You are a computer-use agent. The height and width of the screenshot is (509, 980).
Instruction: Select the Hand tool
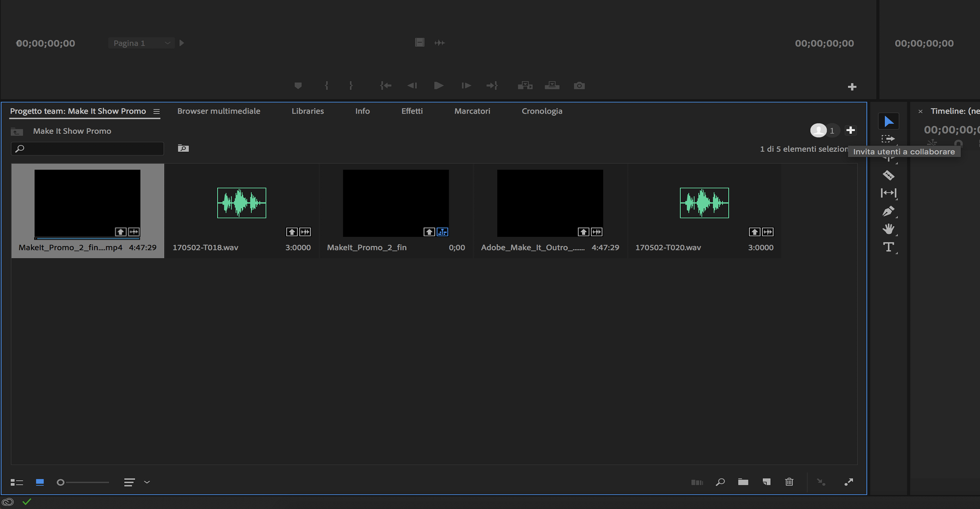coord(888,229)
